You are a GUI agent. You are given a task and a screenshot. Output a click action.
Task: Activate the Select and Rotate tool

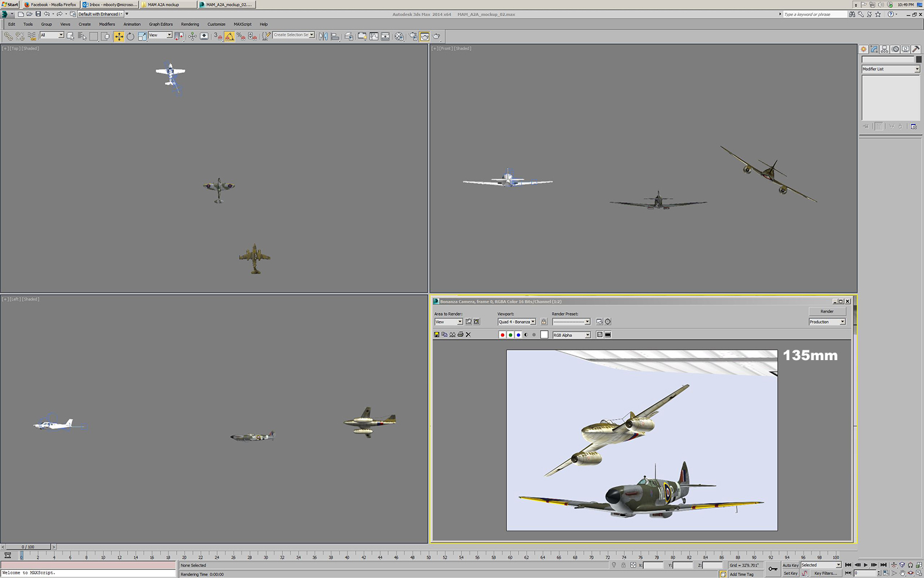131,36
